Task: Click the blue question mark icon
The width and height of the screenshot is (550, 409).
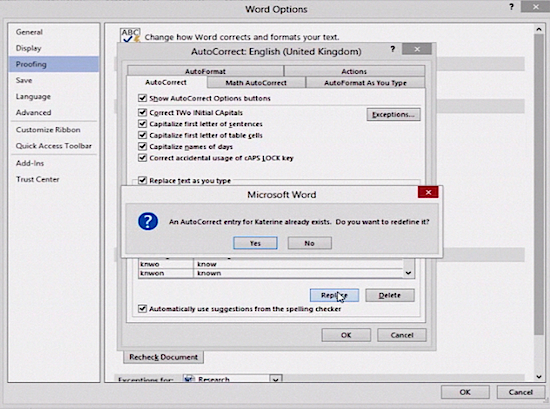Action: click(x=148, y=221)
